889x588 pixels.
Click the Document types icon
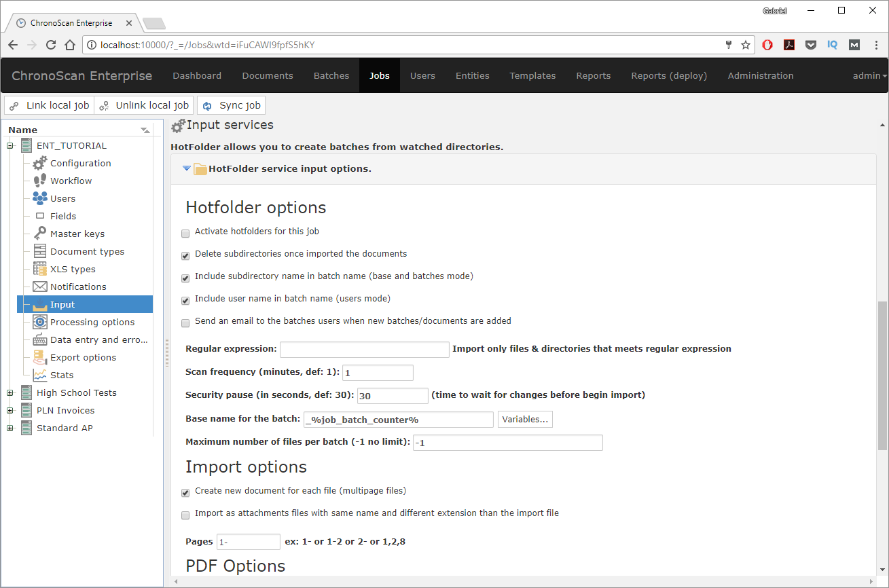40,251
